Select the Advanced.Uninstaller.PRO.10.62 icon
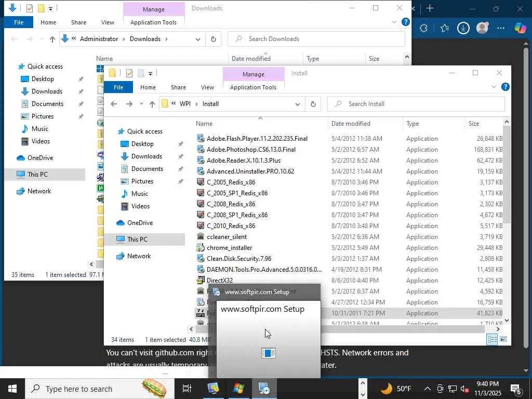532x399 pixels. click(x=201, y=171)
